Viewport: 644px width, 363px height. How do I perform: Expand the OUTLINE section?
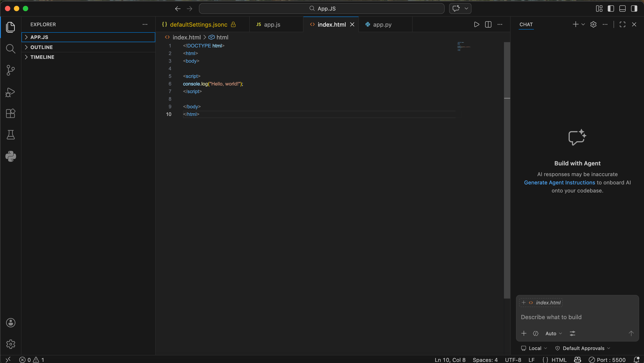click(x=41, y=47)
